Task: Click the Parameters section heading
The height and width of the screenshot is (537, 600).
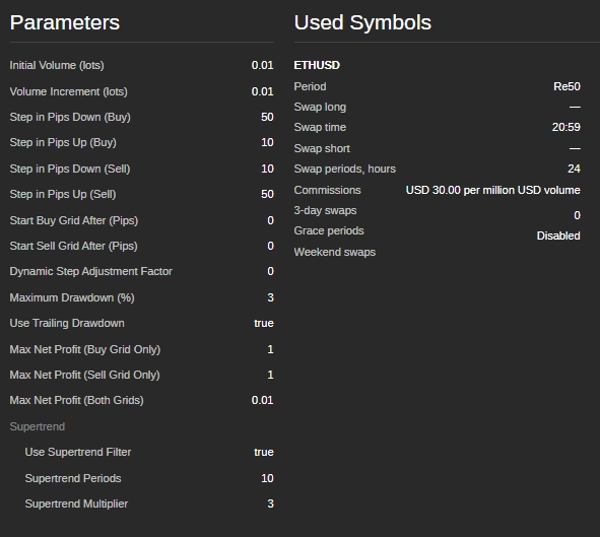Action: point(65,23)
